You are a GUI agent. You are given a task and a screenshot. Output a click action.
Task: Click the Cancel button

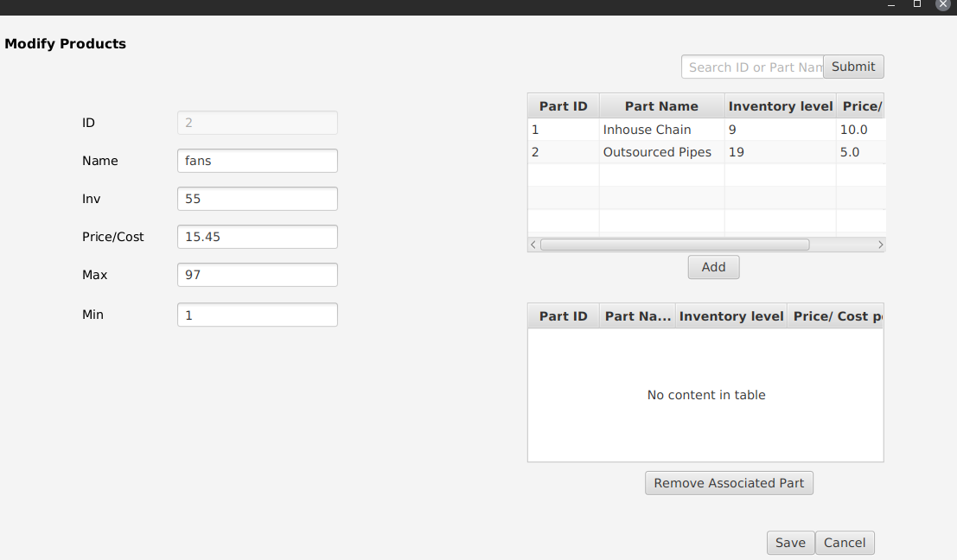pos(845,542)
